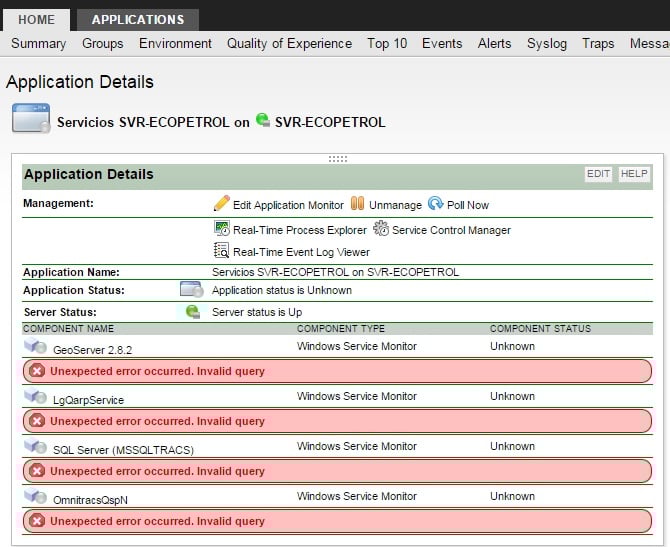The image size is (670, 547).
Task: Click the error icon under SQL Server (MSSQLTRACS)
Action: (37, 471)
